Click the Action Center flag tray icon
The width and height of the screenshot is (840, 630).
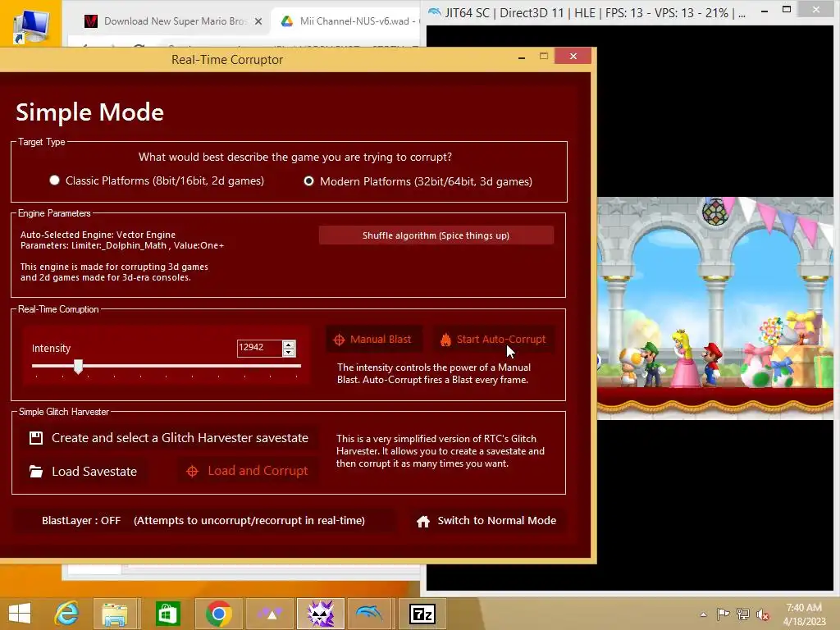(x=723, y=614)
